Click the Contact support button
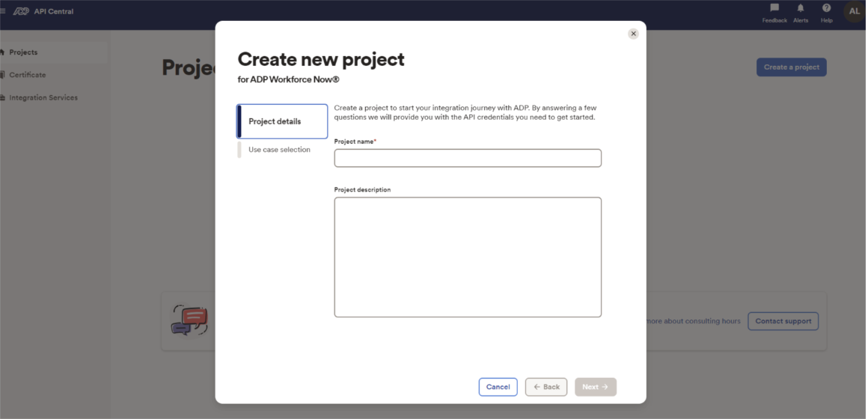 click(783, 321)
